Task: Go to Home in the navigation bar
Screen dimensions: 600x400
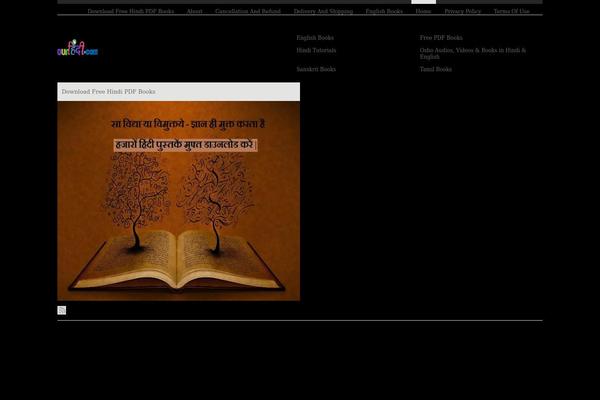Action: (x=423, y=11)
